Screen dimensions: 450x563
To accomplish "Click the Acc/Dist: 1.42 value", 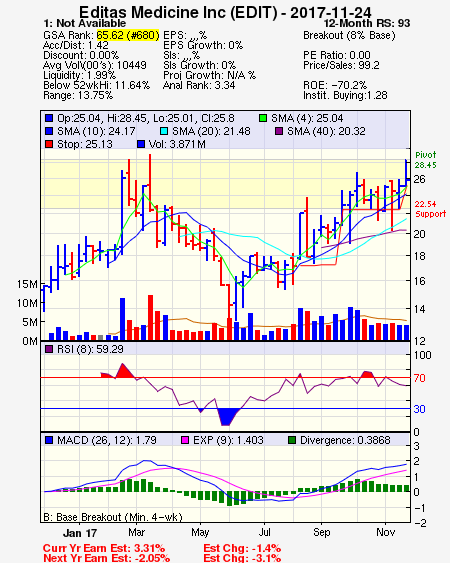I will (x=75, y=45).
